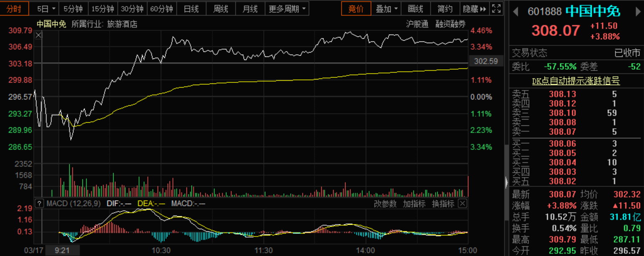This screenshot has height=256, width=644.
Task: Click stock code 601888
Action: coord(545,12)
